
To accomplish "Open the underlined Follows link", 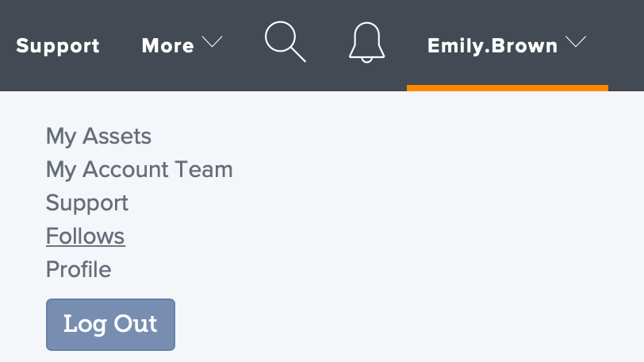I will [x=86, y=236].
